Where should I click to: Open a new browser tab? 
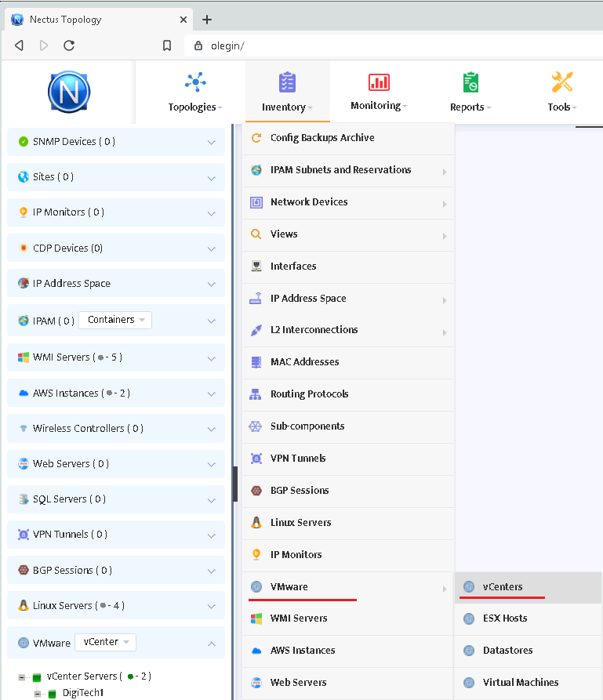click(207, 20)
